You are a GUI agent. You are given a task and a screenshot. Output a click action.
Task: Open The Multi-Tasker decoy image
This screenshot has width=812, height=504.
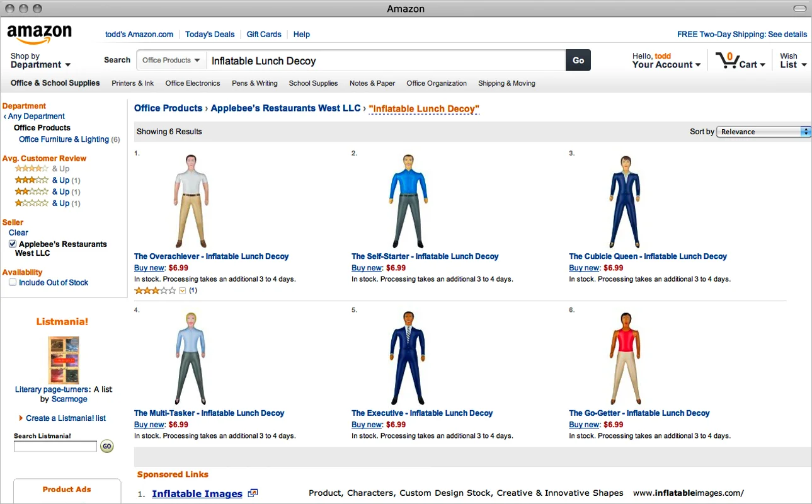click(190, 358)
